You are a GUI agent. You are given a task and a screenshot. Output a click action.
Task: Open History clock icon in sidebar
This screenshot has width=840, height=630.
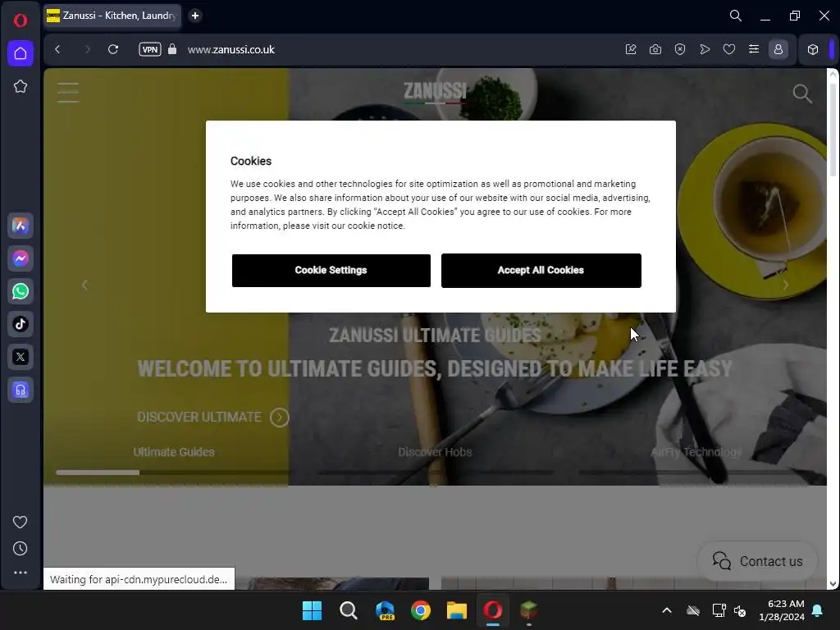click(20, 548)
